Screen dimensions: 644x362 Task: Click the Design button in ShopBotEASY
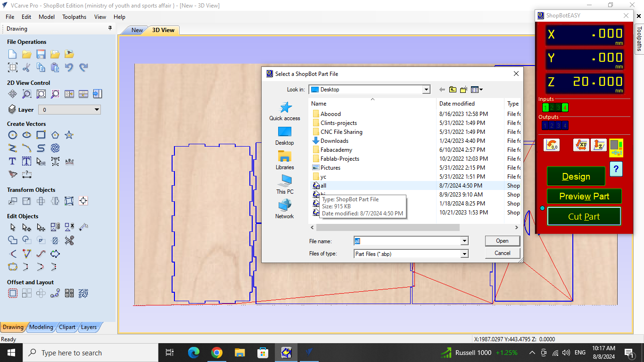(x=576, y=176)
